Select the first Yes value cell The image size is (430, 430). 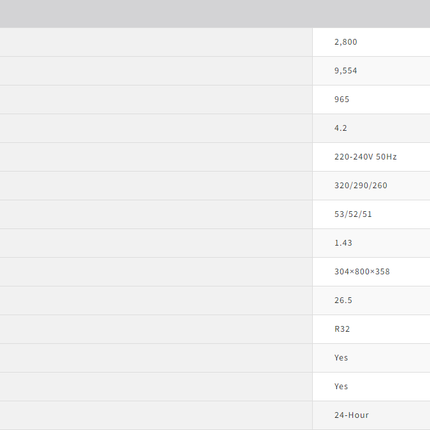coord(371,358)
